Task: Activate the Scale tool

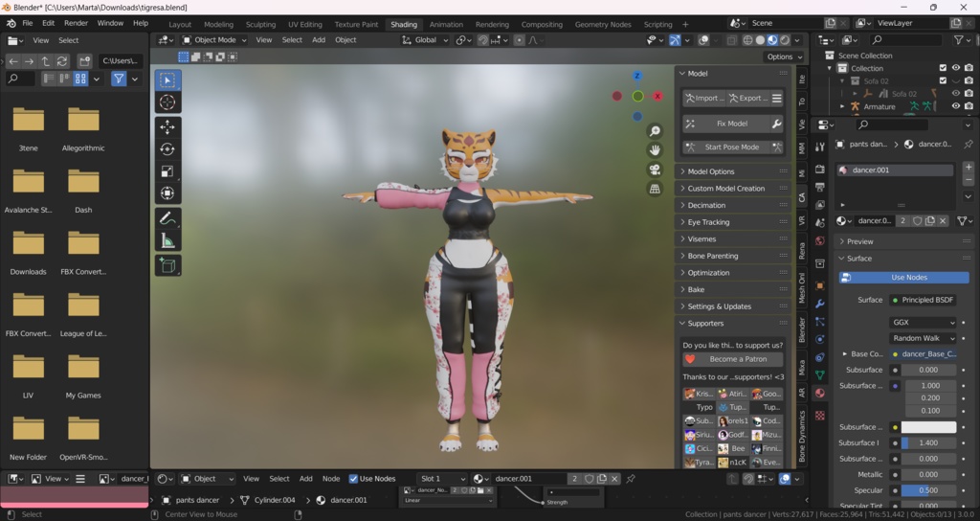Action: tap(167, 170)
